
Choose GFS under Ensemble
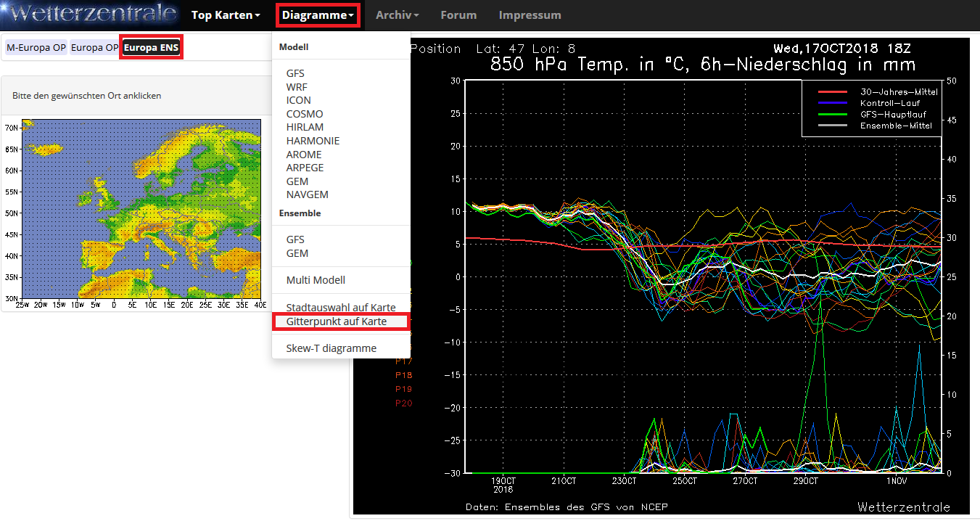[295, 239]
